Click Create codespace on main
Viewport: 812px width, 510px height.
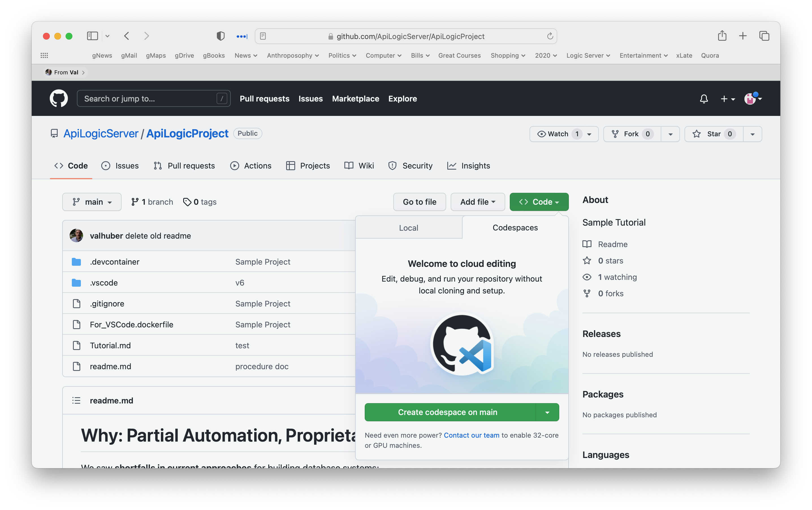[x=448, y=412]
